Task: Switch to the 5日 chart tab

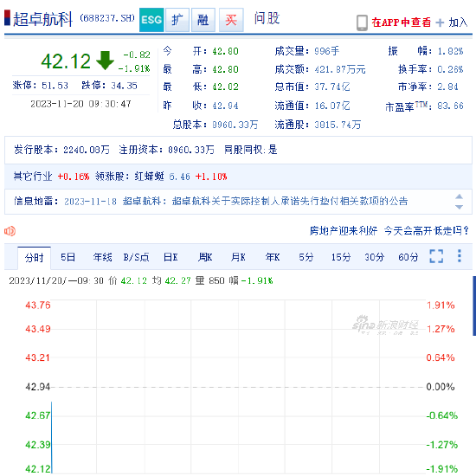Action: tap(68, 257)
